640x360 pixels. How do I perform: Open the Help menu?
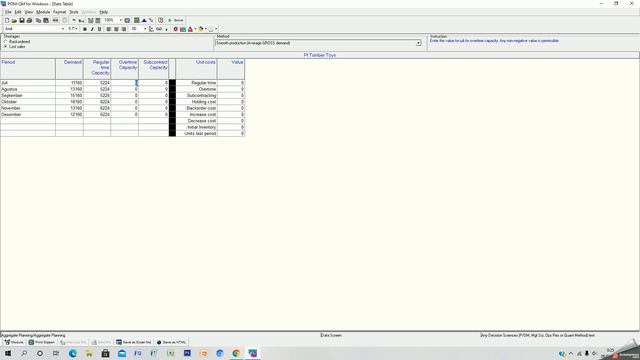pyautogui.click(x=104, y=12)
